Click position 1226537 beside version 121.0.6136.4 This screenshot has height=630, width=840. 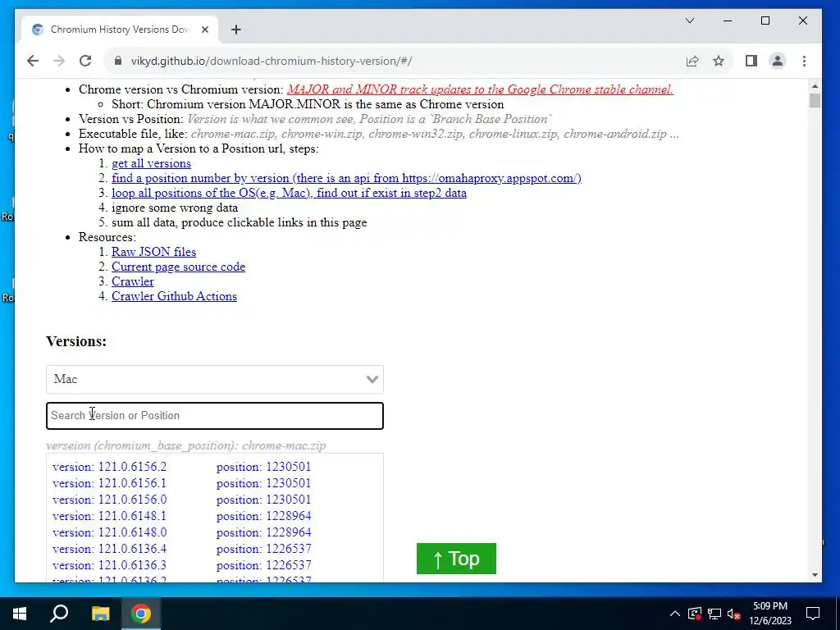click(263, 549)
